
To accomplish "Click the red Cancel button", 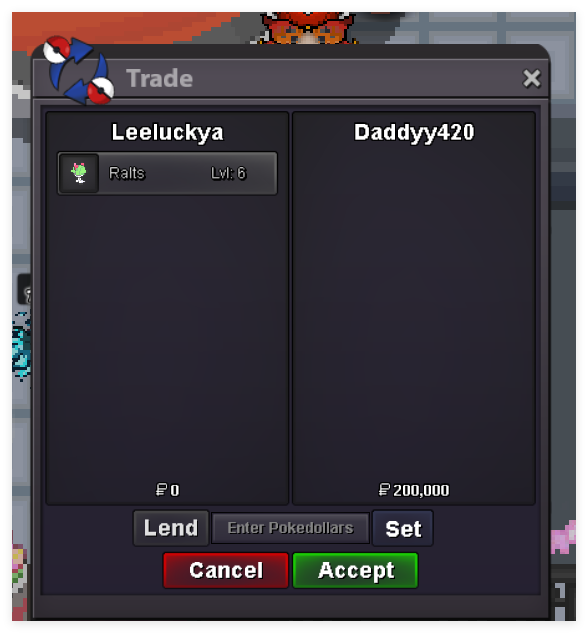I will [x=226, y=570].
